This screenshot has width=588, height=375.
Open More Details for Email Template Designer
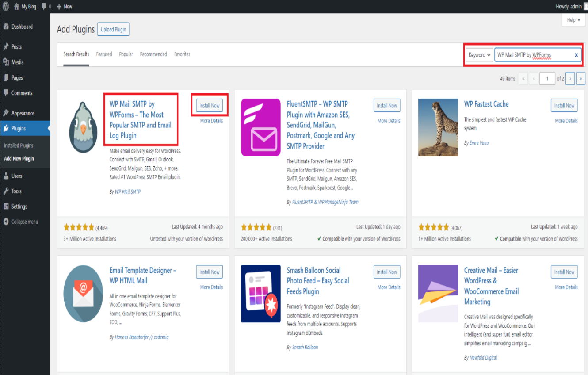(211, 287)
